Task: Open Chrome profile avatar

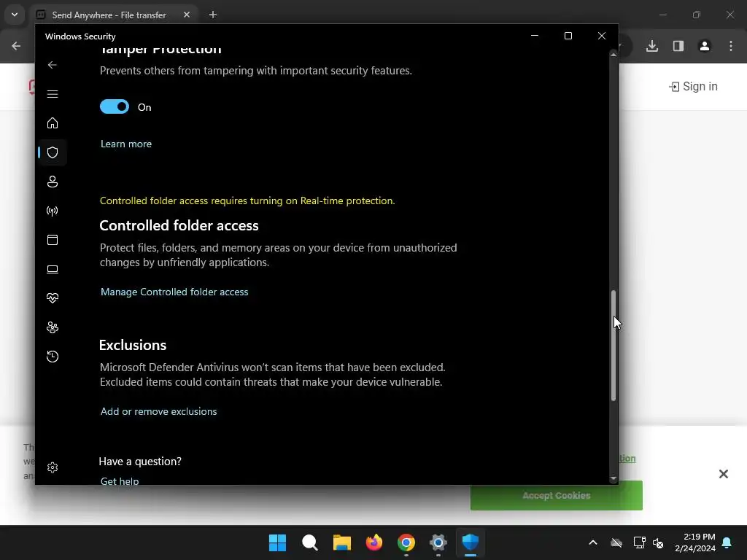Action: [705, 46]
